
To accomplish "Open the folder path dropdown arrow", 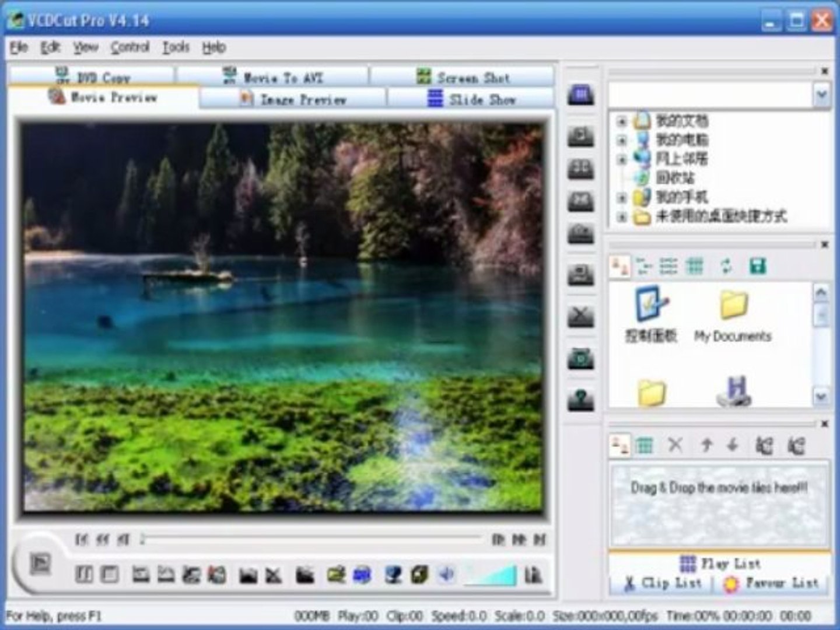I will pyautogui.click(x=821, y=94).
